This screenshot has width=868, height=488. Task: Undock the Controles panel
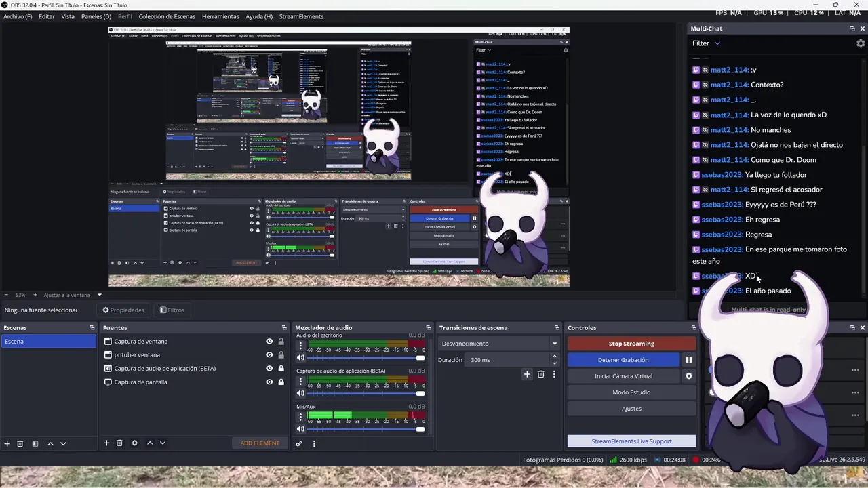point(693,327)
